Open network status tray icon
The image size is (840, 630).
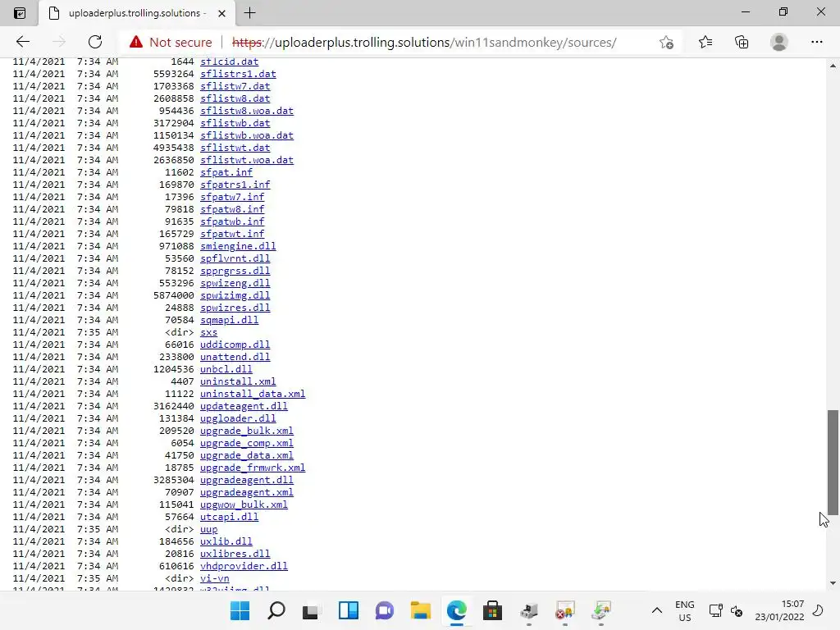715,610
